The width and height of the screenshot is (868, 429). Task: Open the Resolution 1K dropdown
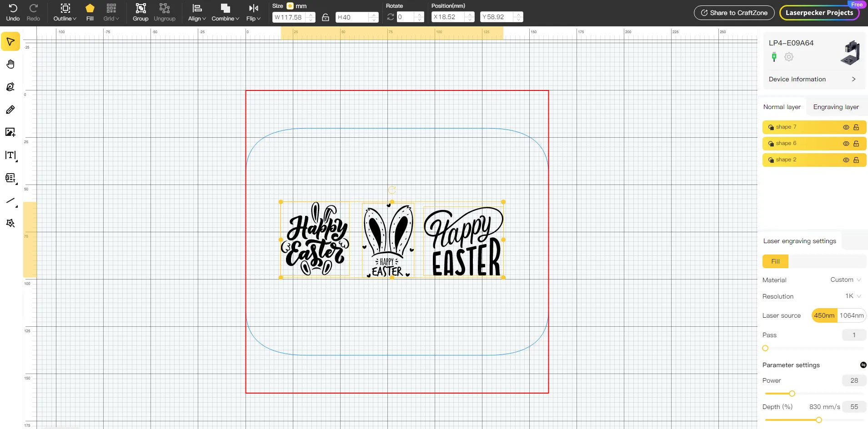click(x=853, y=296)
